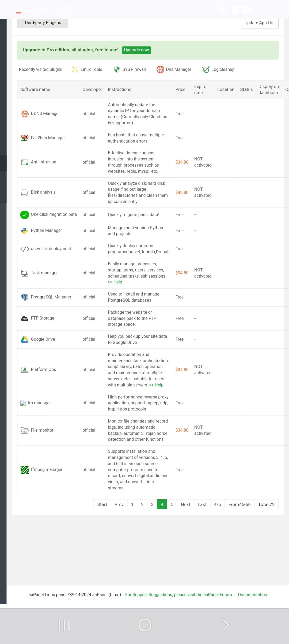Click the Fail2ban Manager icon
This screenshot has width=289, height=644.
[x=25, y=138]
